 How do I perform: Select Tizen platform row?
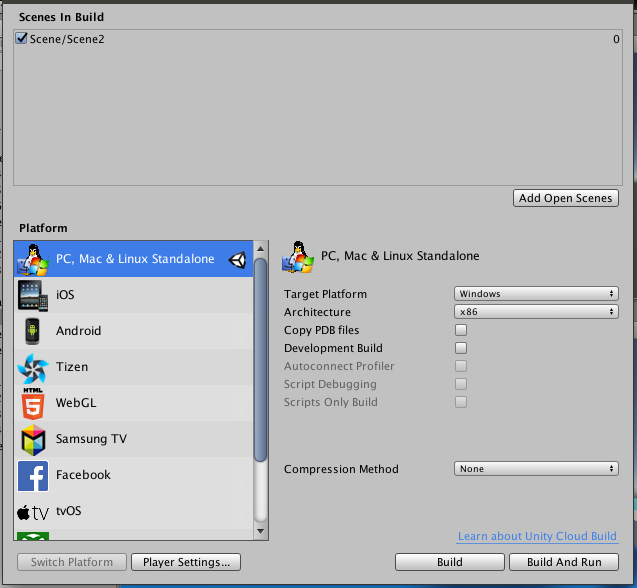(133, 367)
